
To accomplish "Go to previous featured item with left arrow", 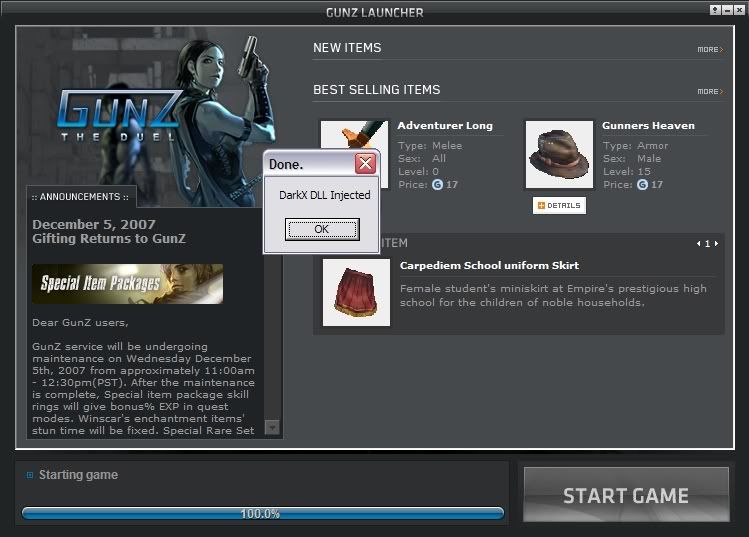I will 698,244.
